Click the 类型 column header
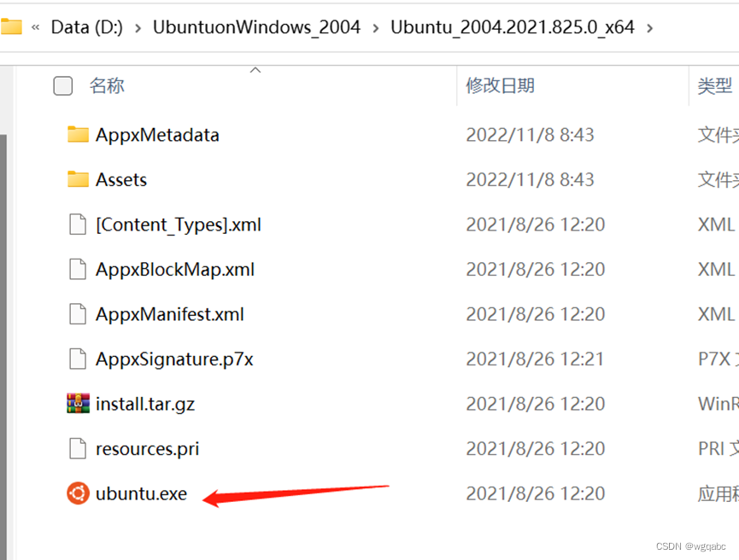 pos(714,85)
